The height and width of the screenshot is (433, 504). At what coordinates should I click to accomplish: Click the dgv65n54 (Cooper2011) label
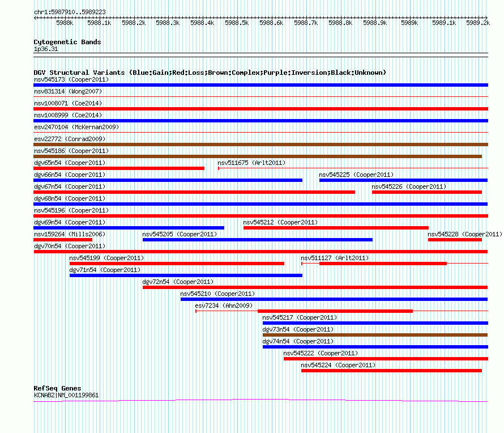[x=70, y=163]
